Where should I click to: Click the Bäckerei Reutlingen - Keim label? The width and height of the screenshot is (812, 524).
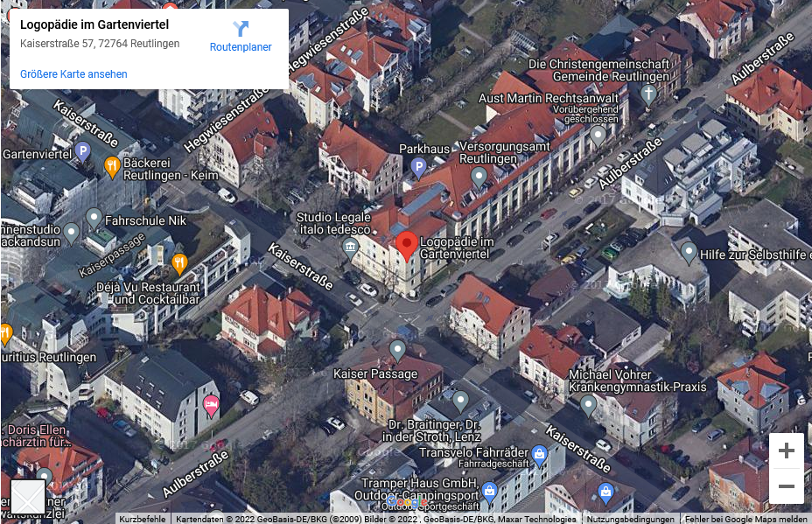point(171,169)
